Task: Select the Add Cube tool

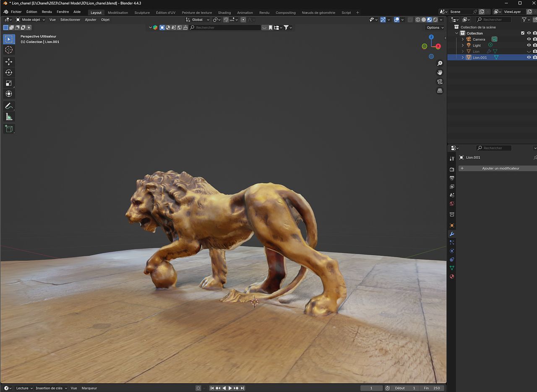Action: click(x=8, y=129)
